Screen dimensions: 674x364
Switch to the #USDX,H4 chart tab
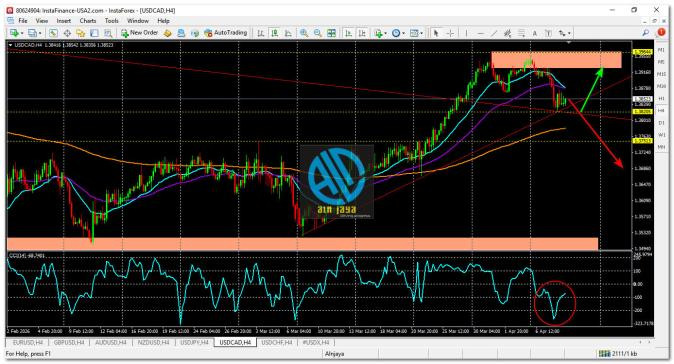[316, 343]
